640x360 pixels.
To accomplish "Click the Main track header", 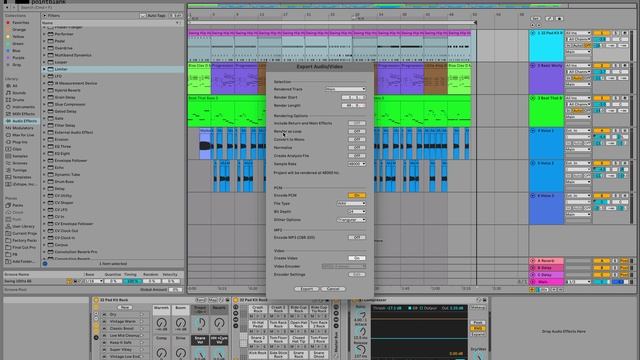I will [x=547, y=282].
